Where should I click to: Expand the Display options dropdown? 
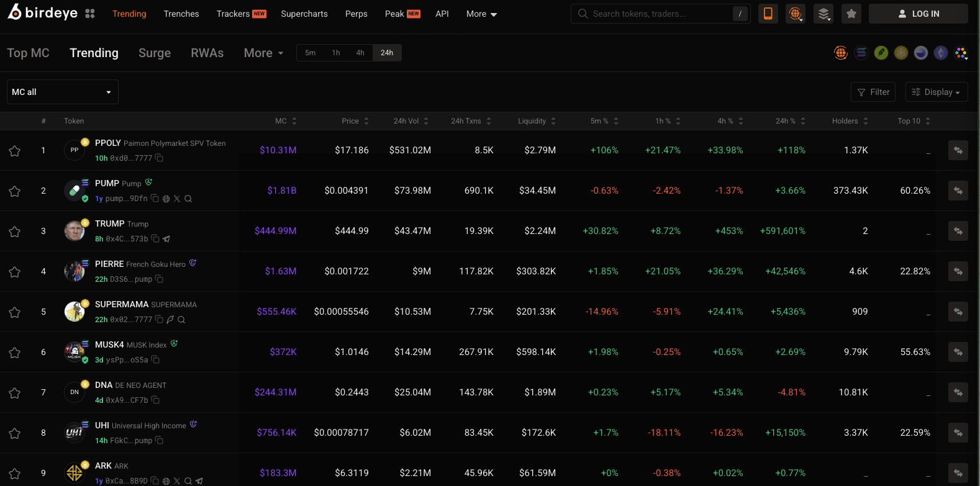937,92
